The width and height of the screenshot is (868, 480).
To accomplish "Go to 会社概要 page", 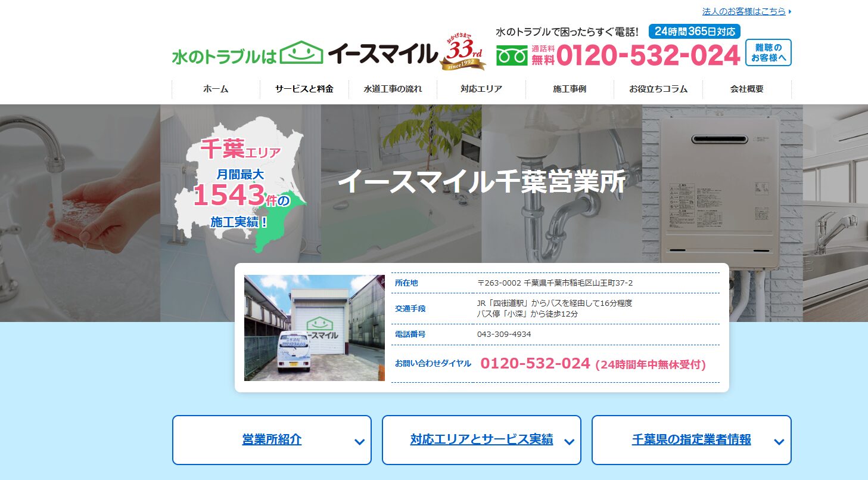I will pyautogui.click(x=746, y=89).
